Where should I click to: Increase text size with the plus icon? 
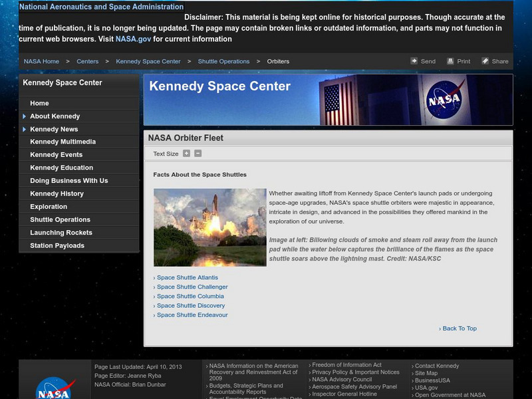(187, 153)
